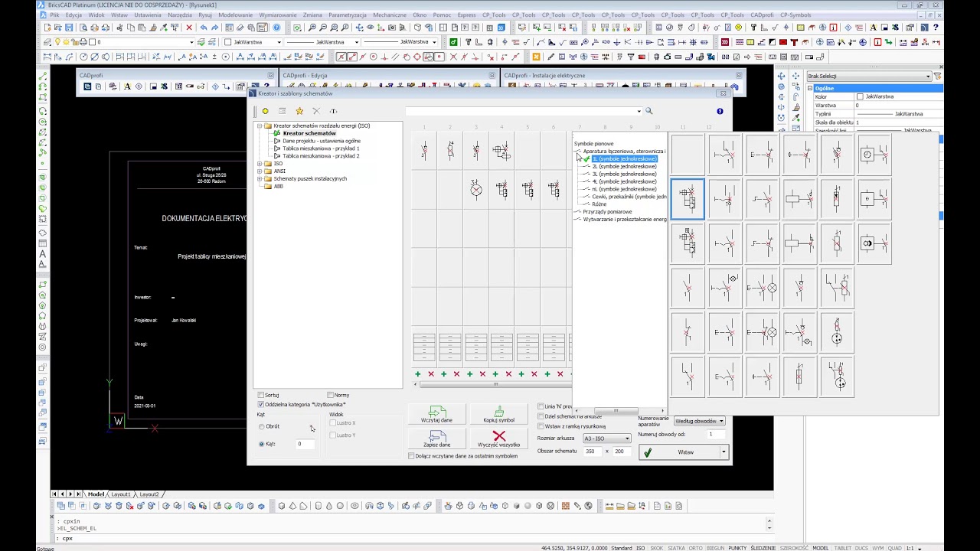Click the Wyczyść wszystko button
Viewport: 980px width, 551px height.
point(499,439)
